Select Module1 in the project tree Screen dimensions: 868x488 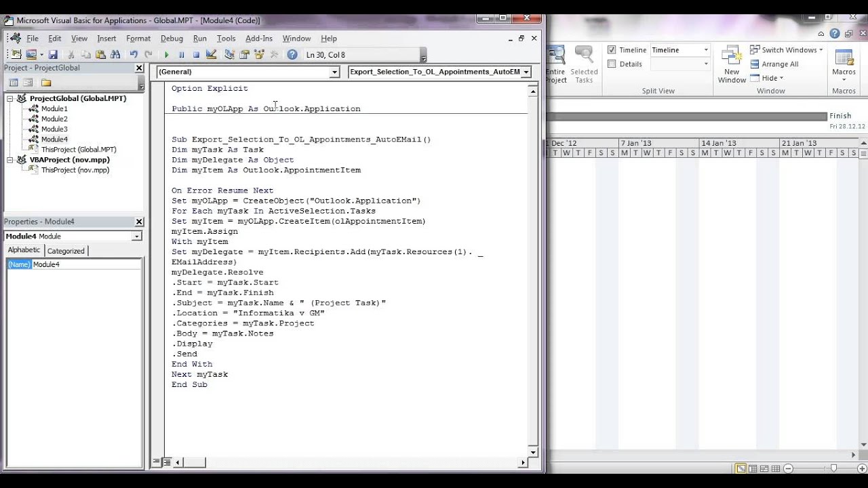pyautogui.click(x=54, y=108)
